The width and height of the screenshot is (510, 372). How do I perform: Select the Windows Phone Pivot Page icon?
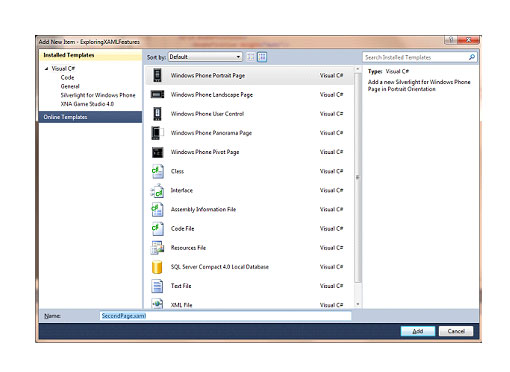pos(157,152)
